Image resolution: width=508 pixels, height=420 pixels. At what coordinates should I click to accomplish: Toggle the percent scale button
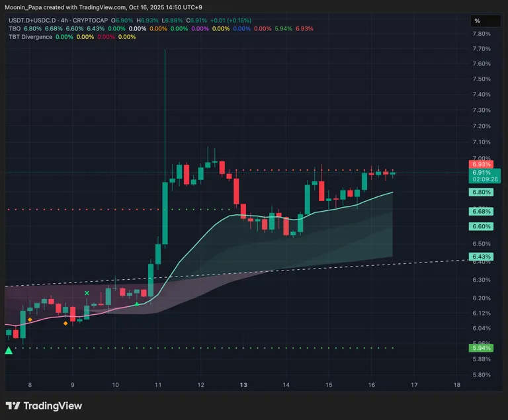coord(477,21)
